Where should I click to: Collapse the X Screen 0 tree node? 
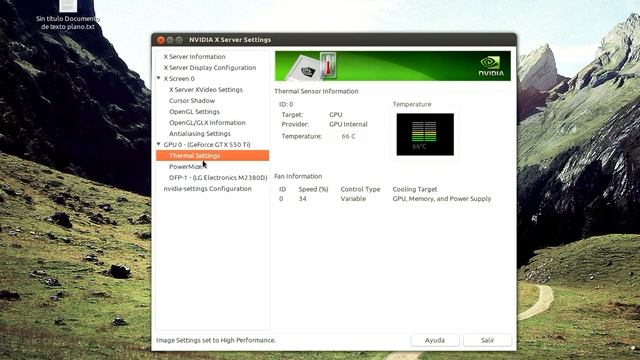[159, 78]
